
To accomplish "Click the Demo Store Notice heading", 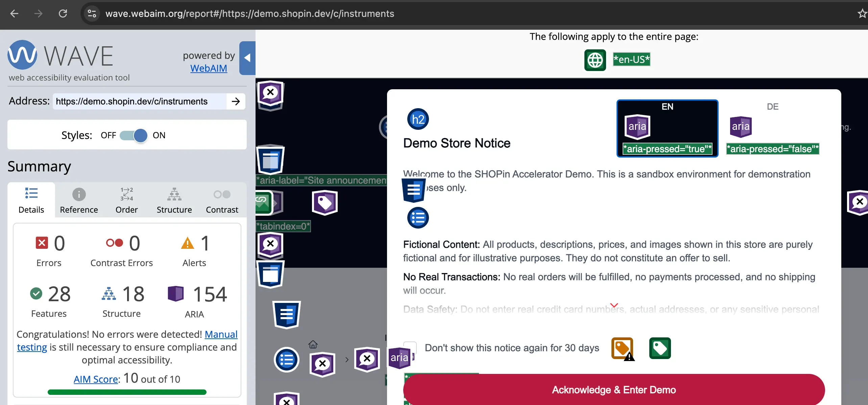I will click(x=457, y=143).
